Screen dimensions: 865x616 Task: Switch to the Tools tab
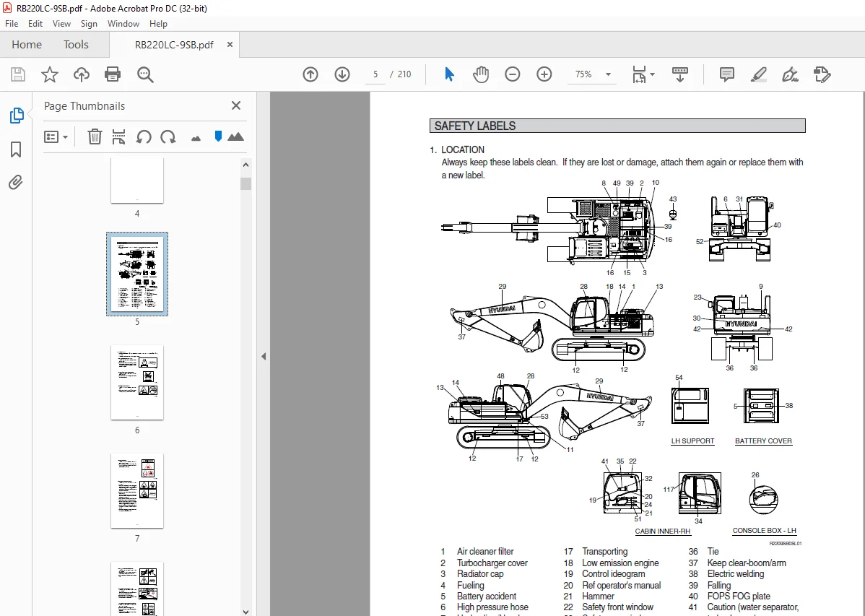pos(76,45)
